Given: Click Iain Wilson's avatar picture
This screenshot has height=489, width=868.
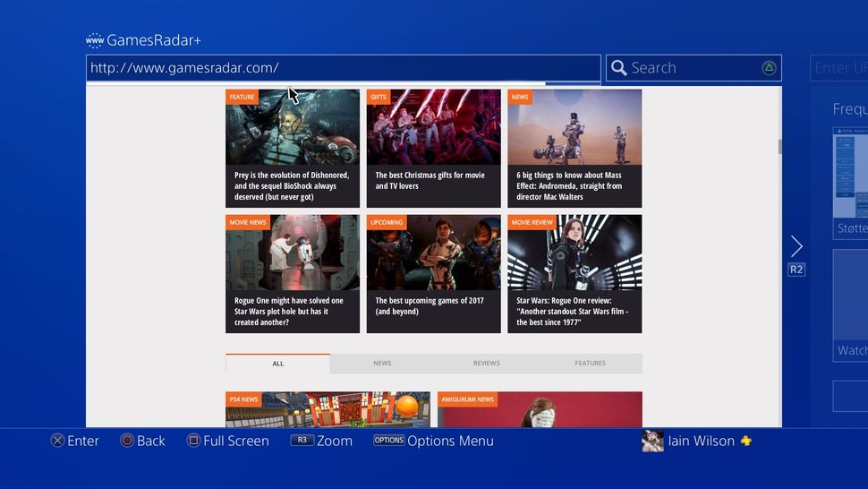Looking at the screenshot, I should tap(652, 441).
